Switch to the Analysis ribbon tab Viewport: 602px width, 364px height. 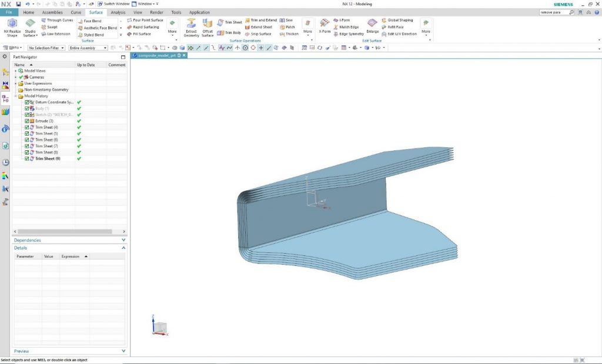tap(118, 12)
